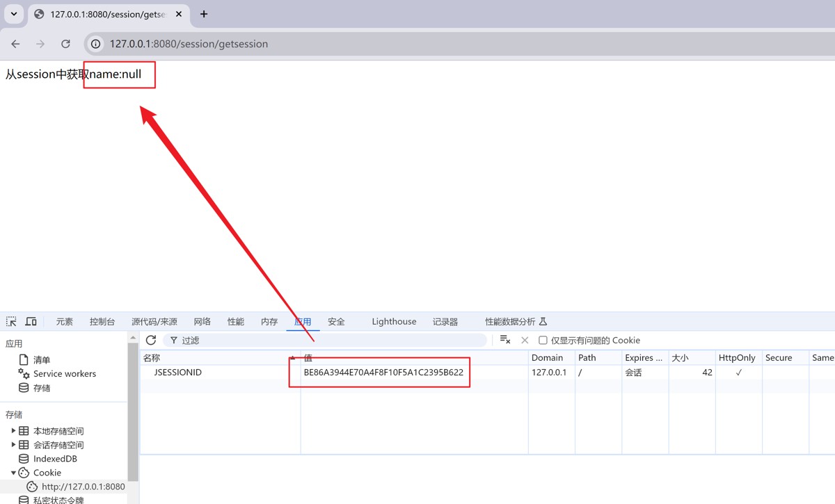835x504 pixels.
Task: Toggle the device toolbar icon
Action: [x=31, y=321]
